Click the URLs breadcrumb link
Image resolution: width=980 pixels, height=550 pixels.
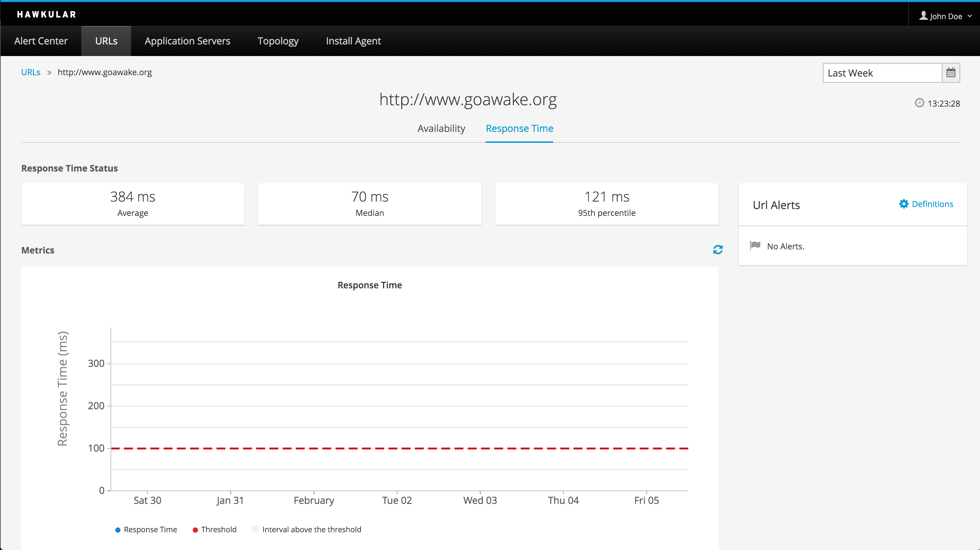point(30,72)
